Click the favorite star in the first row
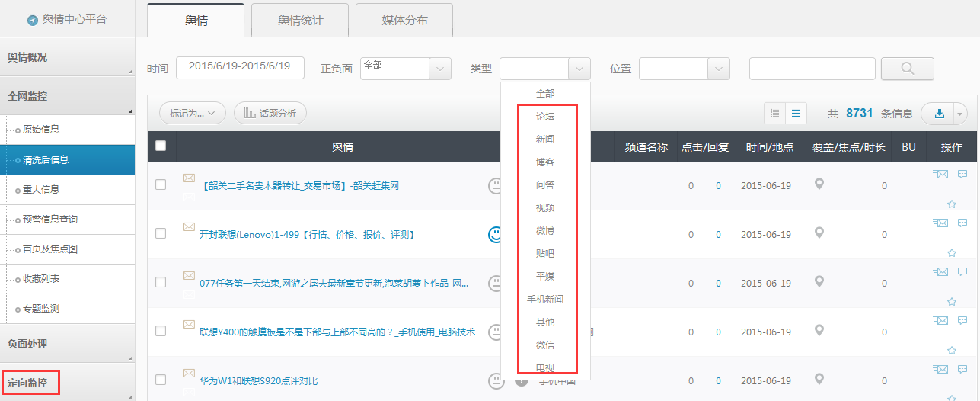The image size is (980, 401). pos(951,204)
